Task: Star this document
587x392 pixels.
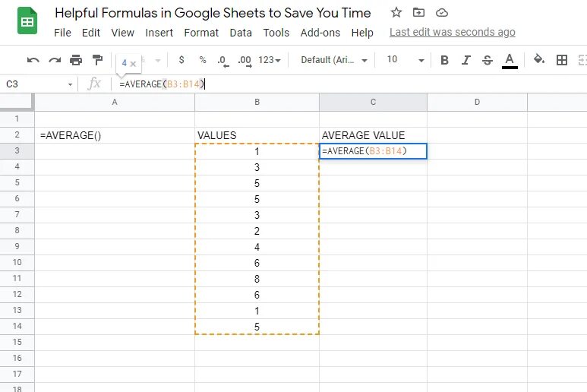Action: coord(396,13)
